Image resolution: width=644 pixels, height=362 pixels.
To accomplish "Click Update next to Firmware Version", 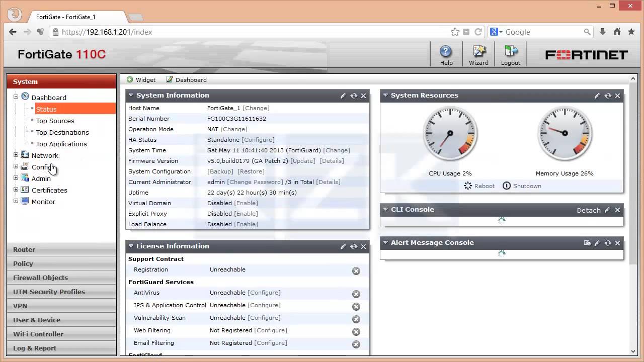I will 303,161.
